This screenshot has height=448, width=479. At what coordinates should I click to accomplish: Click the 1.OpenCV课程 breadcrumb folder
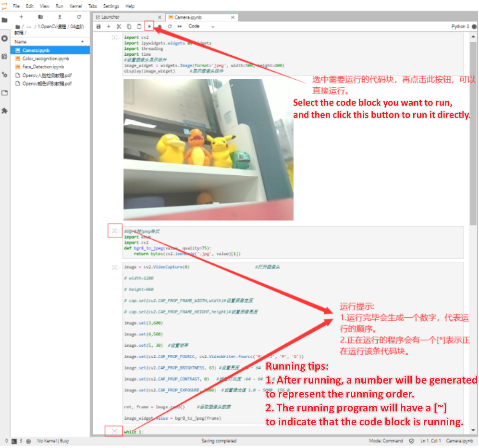coord(51,27)
